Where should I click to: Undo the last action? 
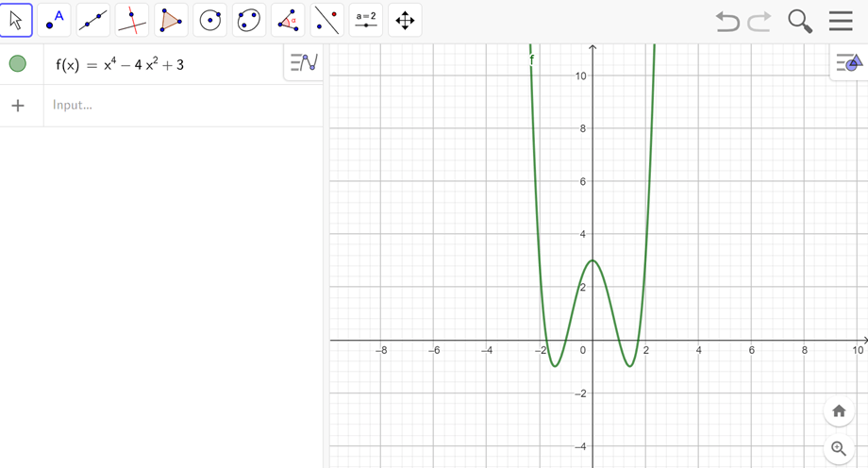[727, 21]
